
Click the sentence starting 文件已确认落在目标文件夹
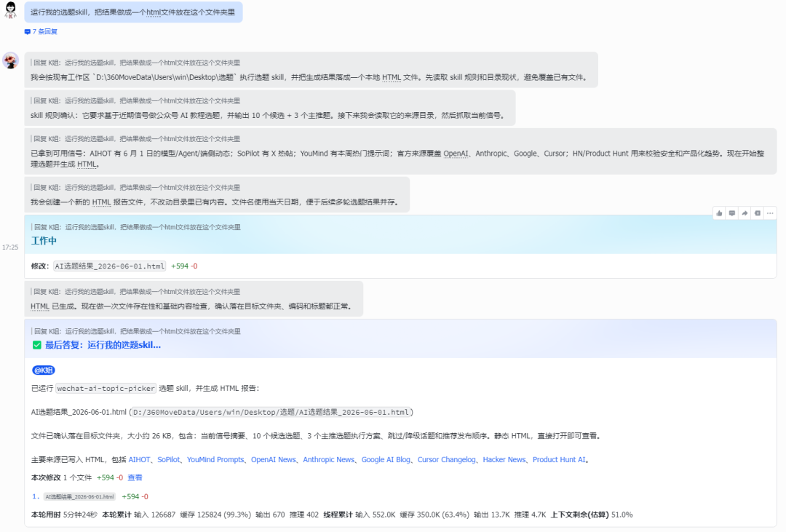pos(315,436)
